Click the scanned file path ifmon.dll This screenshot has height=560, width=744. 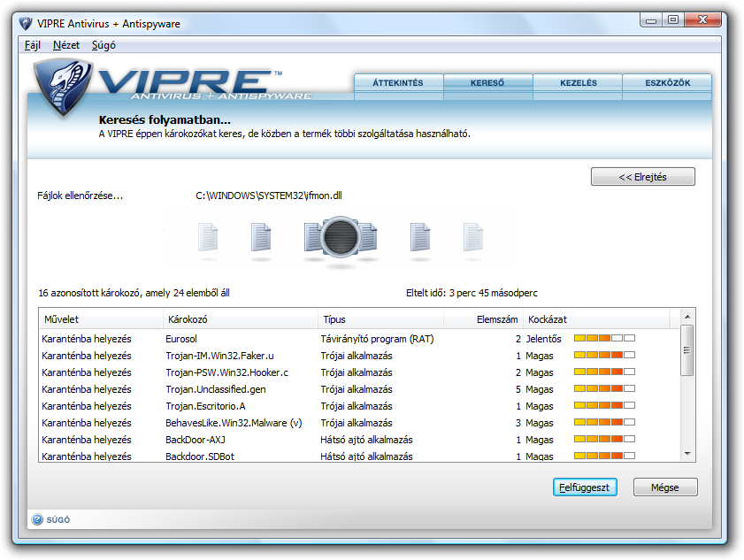point(269,196)
